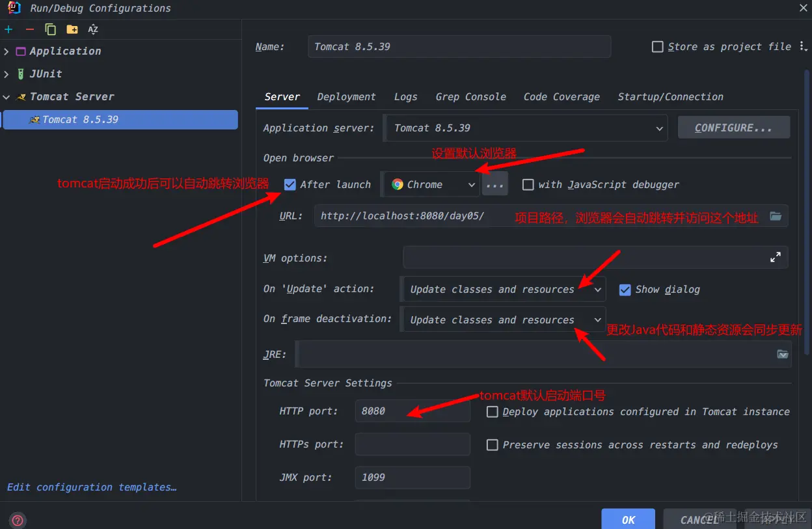This screenshot has width=812, height=529.
Task: Close the Run/Debug Configurations dialog
Action: pyautogui.click(x=804, y=8)
